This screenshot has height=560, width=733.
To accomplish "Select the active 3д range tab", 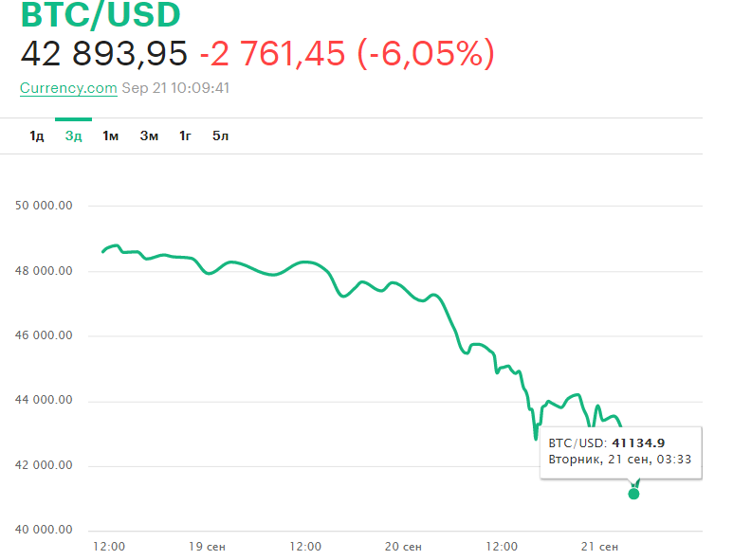I will (73, 135).
